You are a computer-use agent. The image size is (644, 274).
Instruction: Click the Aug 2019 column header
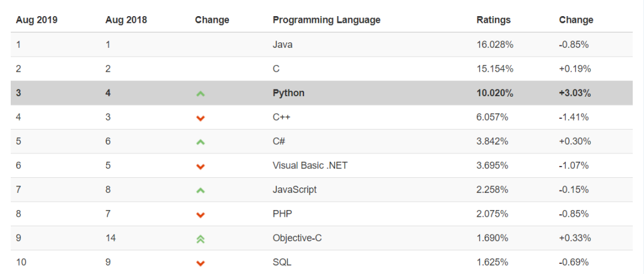pos(37,20)
